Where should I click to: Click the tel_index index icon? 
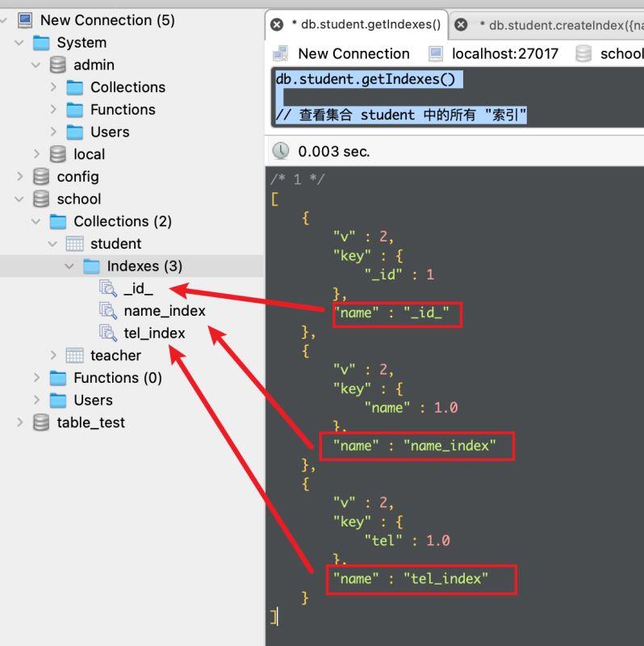(x=107, y=333)
